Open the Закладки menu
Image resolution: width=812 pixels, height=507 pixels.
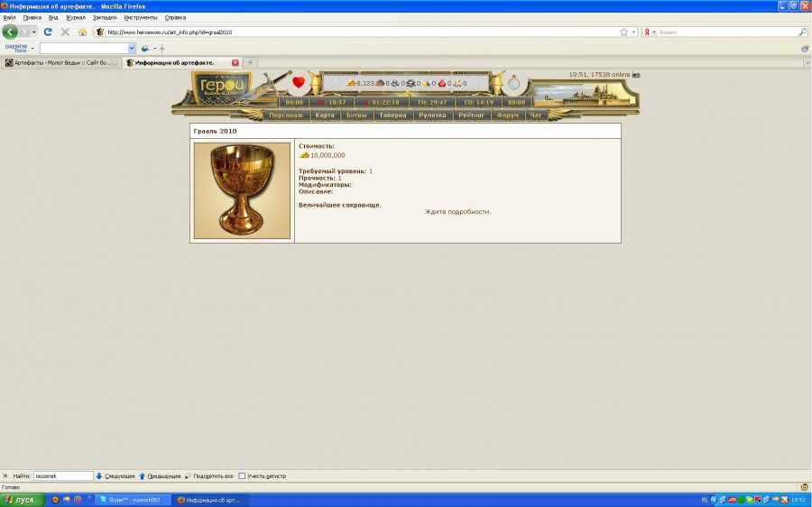tap(105, 18)
